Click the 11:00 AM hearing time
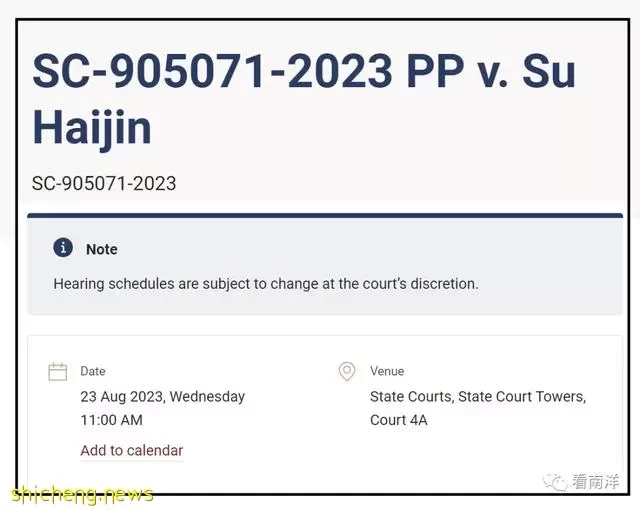 click(111, 420)
